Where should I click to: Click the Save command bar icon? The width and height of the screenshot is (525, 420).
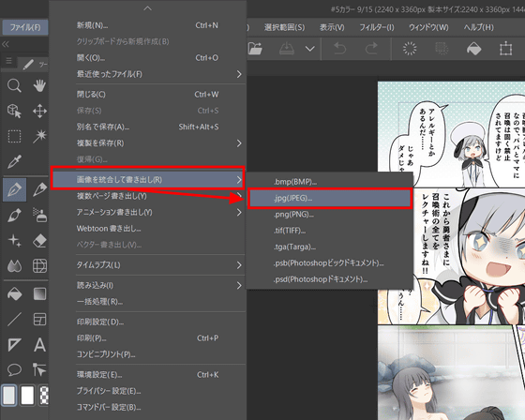coord(287,49)
